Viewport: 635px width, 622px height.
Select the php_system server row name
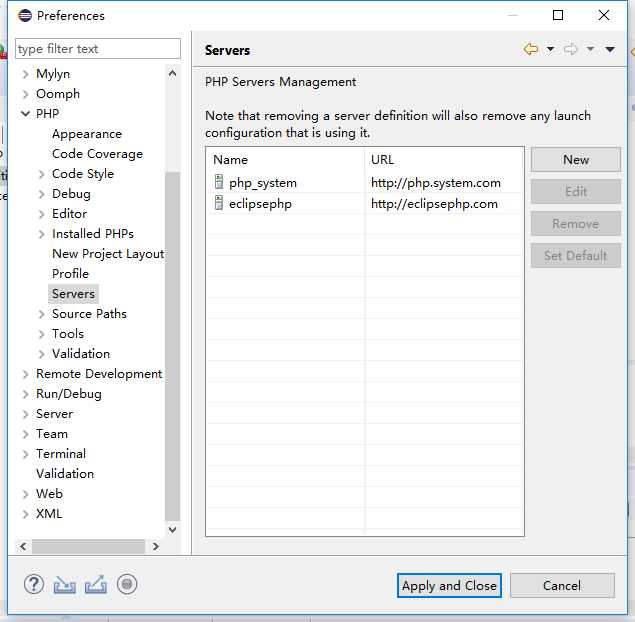[262, 183]
